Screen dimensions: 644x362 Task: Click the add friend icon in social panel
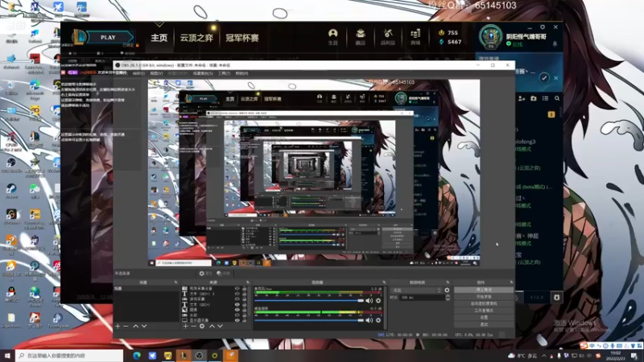521,98
